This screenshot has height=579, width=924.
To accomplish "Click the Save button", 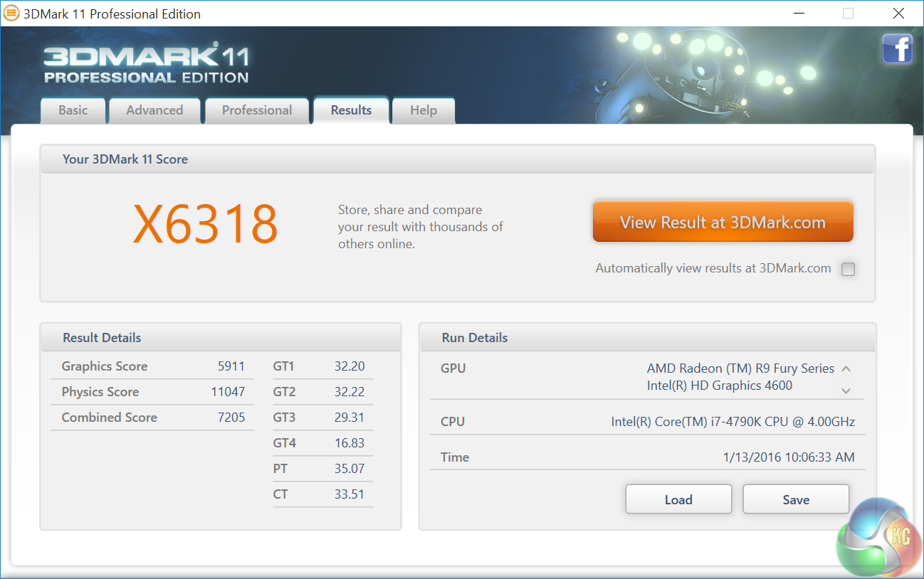I will coord(796,499).
